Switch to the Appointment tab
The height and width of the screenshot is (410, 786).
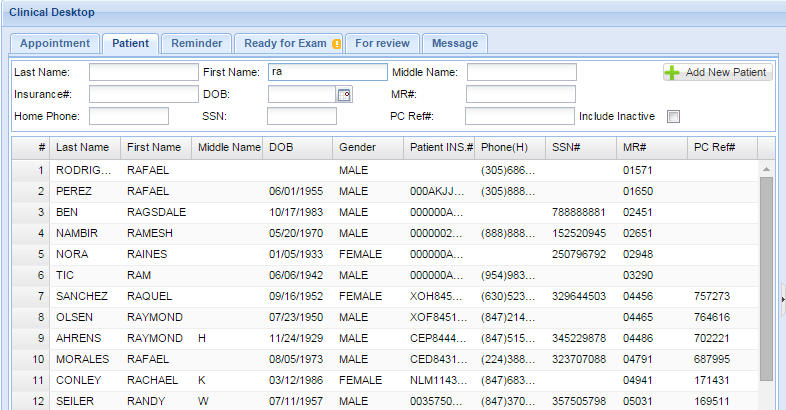(55, 44)
